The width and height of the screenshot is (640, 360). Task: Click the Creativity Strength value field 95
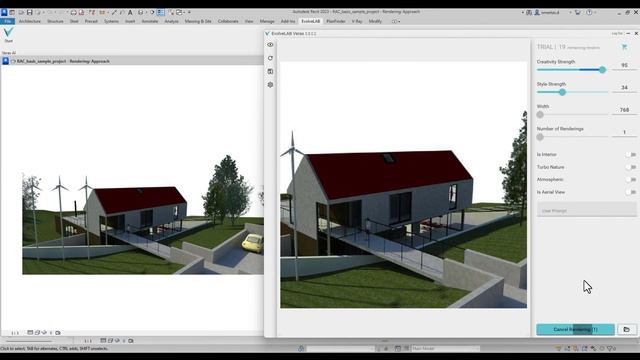624,65
